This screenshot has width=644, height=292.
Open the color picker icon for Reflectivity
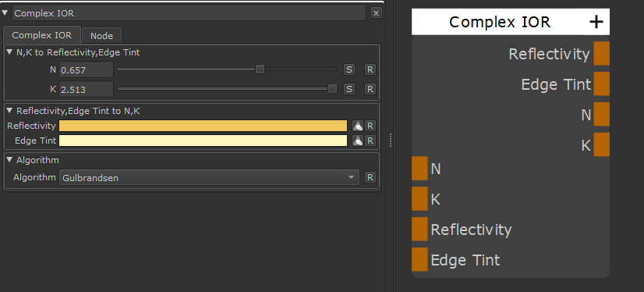click(x=358, y=126)
